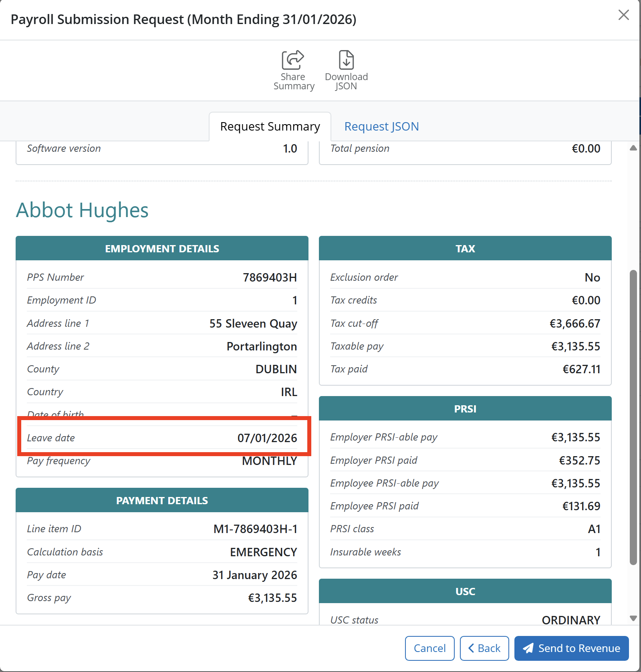This screenshot has height=672, width=641.
Task: Click the PRSI section header
Action: (465, 408)
